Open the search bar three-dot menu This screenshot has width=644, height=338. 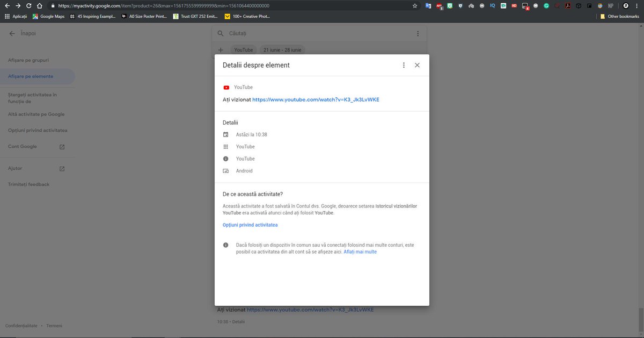(x=418, y=33)
